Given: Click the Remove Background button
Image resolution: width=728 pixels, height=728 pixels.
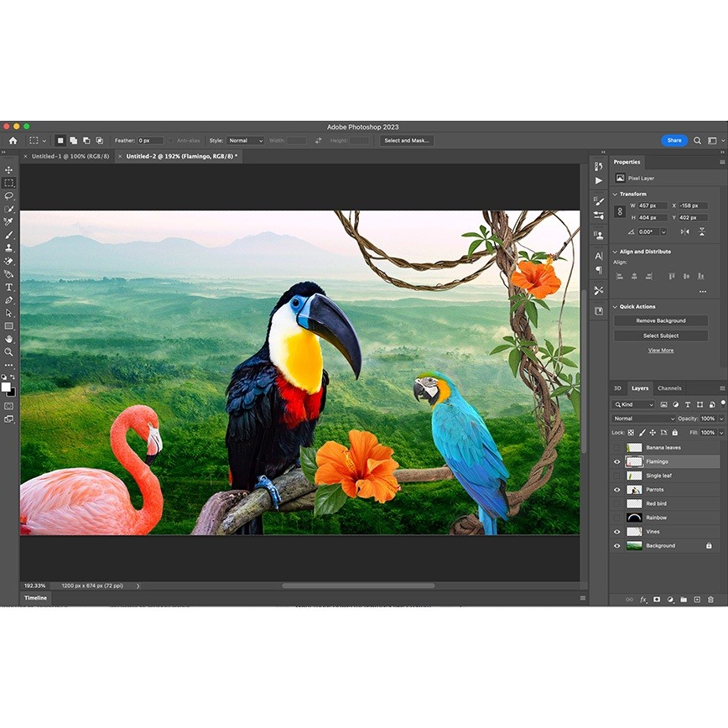Looking at the screenshot, I should (x=661, y=320).
